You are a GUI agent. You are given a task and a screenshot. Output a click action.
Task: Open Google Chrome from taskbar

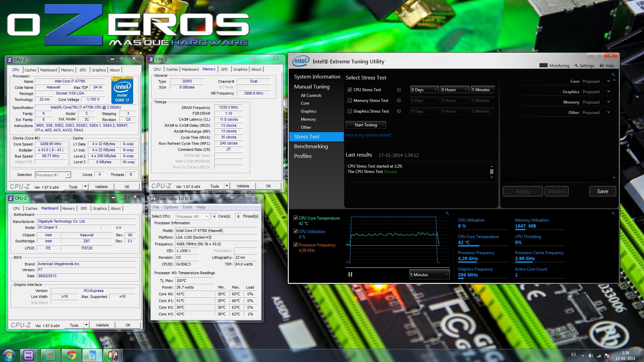[71, 355]
